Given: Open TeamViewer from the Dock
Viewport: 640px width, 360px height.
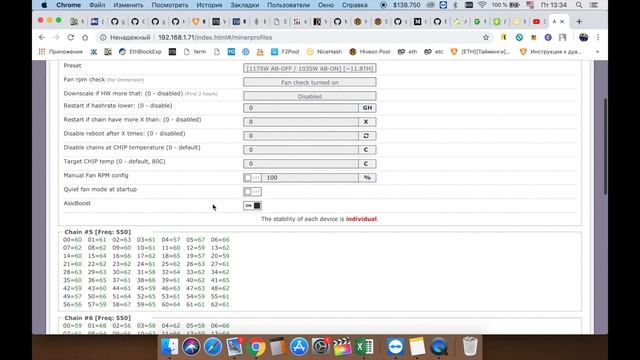Looking at the screenshot, I should [395, 347].
